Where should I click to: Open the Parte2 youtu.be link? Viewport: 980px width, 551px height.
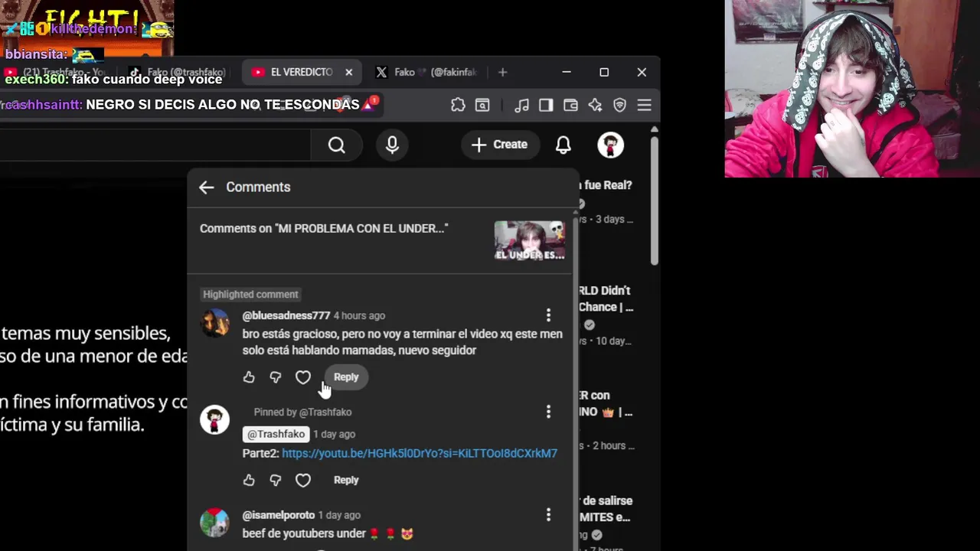pos(420,454)
